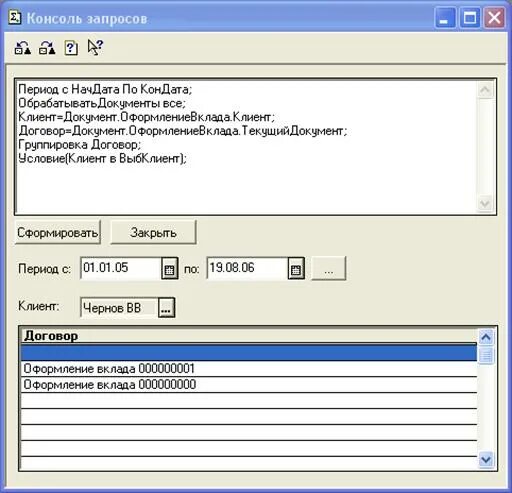Click results table scroll up arrow
Viewport: 512px width, 493px height.
pos(486,337)
